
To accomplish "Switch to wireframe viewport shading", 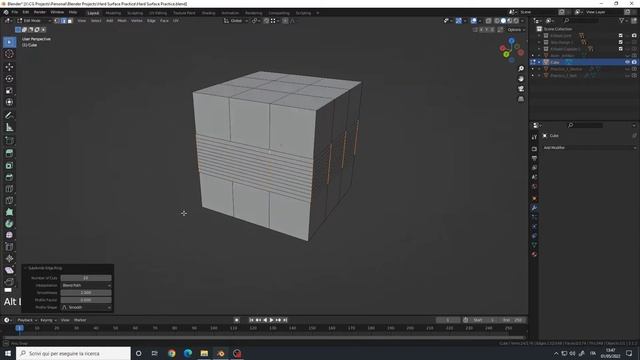I will (x=497, y=20).
